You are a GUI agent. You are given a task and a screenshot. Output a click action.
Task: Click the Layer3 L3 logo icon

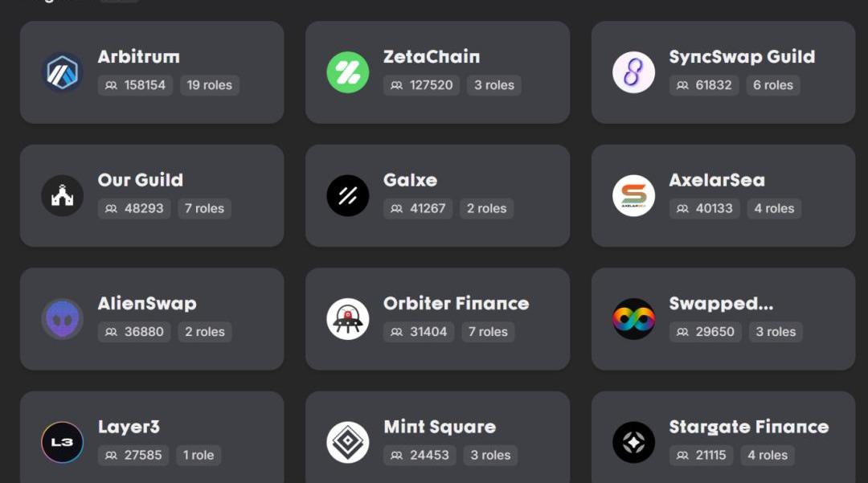coord(63,442)
